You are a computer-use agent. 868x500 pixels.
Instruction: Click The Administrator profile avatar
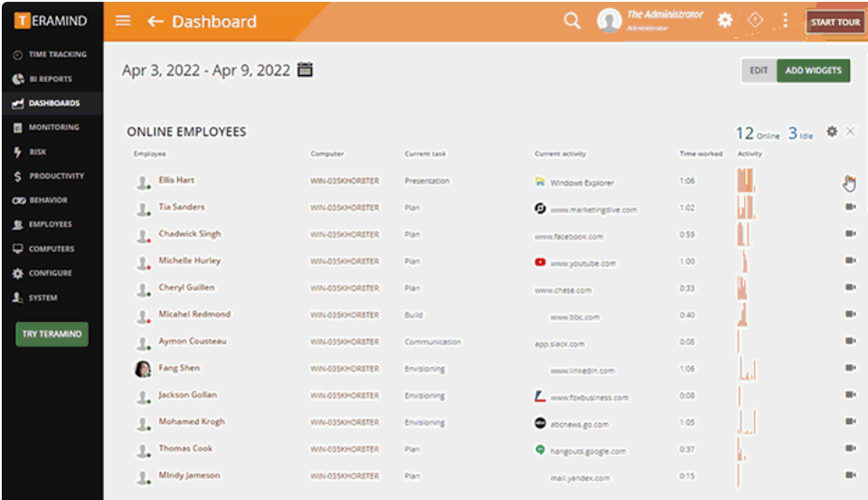(609, 21)
